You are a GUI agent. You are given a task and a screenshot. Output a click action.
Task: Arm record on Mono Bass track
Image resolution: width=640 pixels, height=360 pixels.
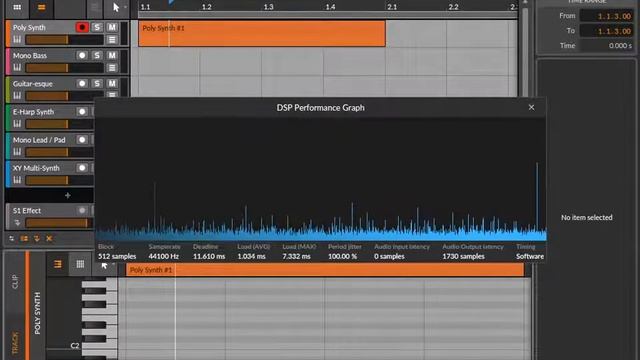[x=82, y=55]
